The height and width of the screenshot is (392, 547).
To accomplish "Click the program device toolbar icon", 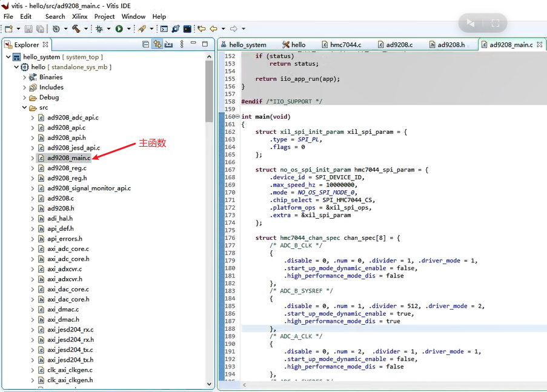I will [176, 28].
